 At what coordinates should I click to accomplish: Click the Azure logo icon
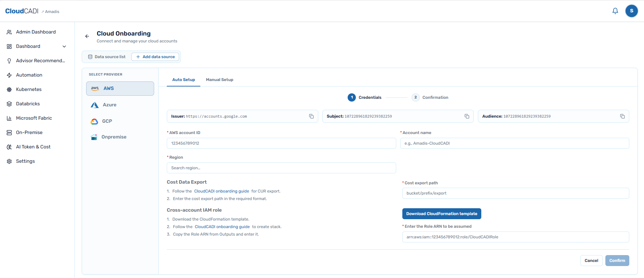(95, 105)
